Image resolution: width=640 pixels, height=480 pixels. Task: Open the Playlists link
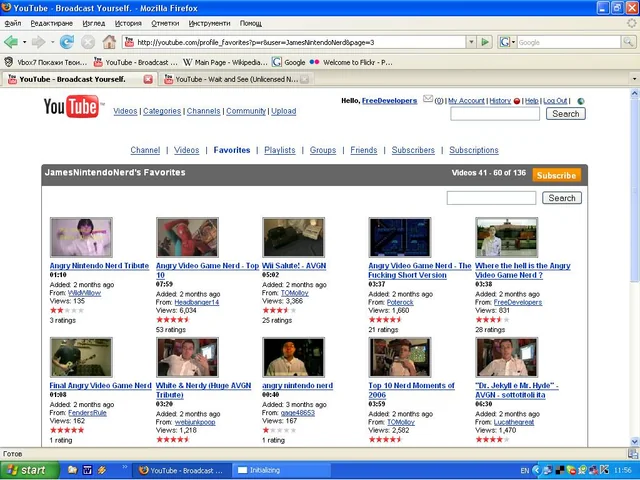coord(279,150)
